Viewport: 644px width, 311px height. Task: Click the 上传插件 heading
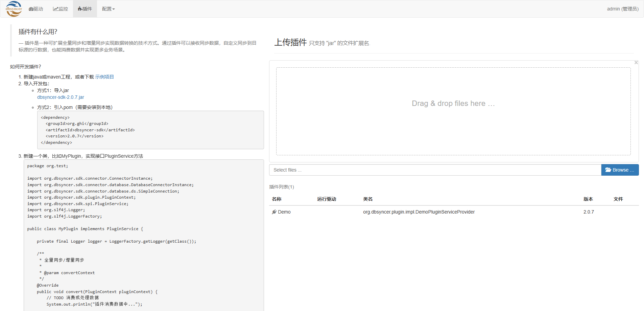click(290, 42)
